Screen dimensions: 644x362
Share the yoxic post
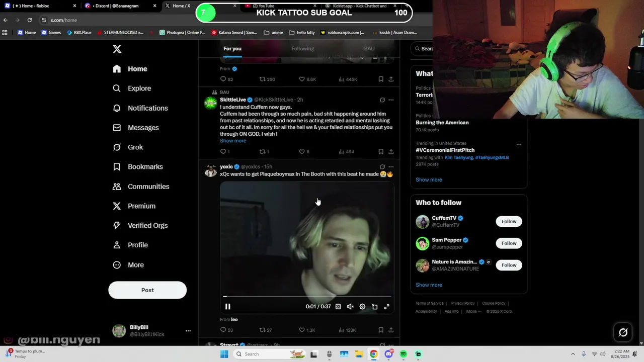[x=391, y=330]
